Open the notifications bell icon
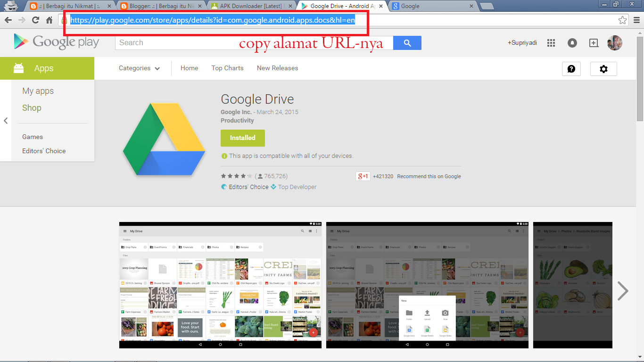Viewport: 644px width, 362px height. pos(572,43)
